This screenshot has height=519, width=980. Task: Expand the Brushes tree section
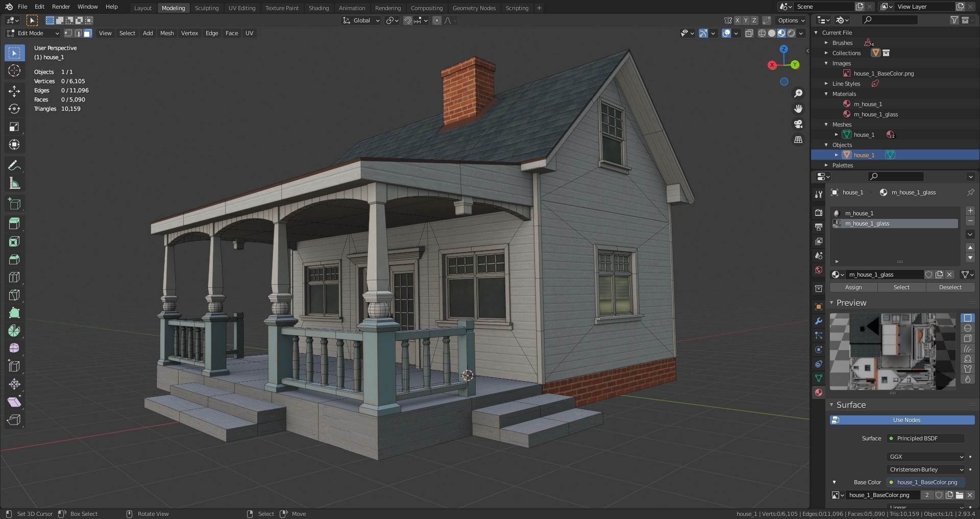[826, 43]
